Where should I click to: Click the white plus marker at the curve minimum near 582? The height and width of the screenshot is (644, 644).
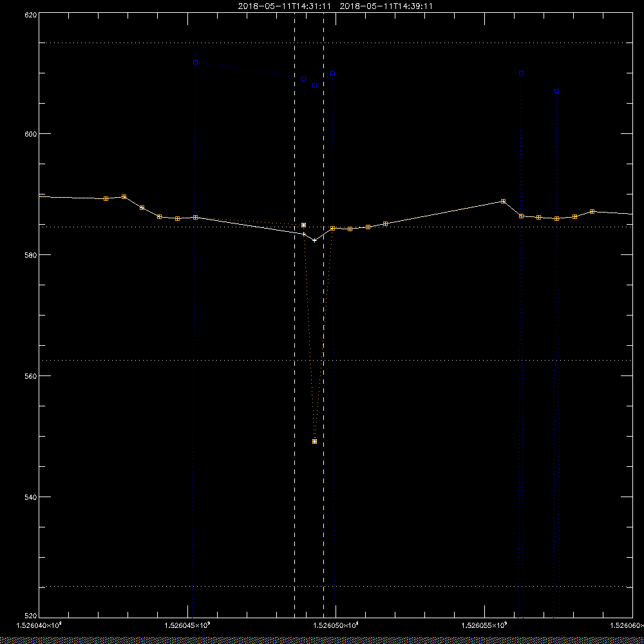click(315, 240)
